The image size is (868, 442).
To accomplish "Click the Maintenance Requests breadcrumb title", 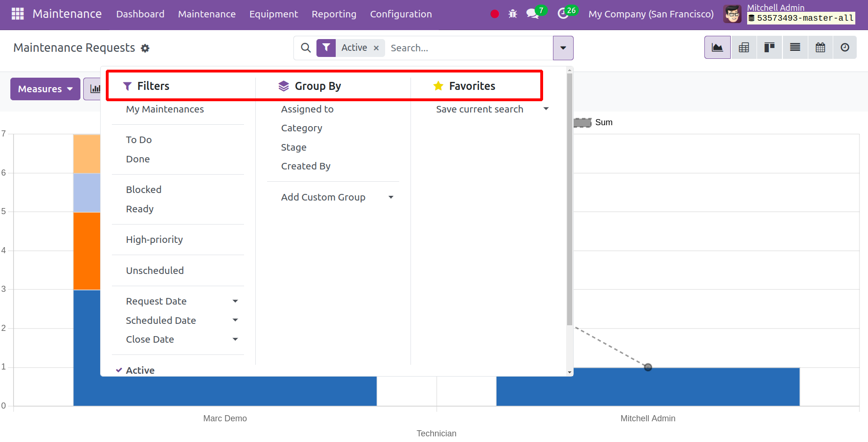I will (74, 48).
